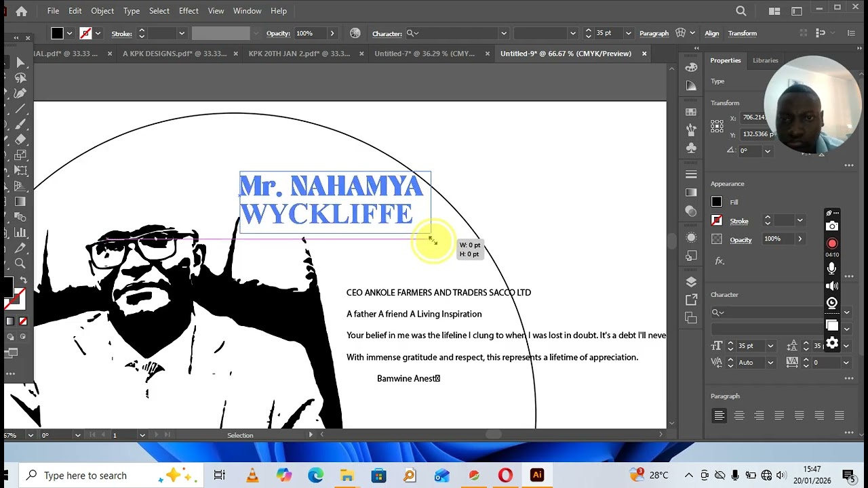The width and height of the screenshot is (868, 488).
Task: Open the Graphic Styles panel icon
Action: [x=691, y=256]
